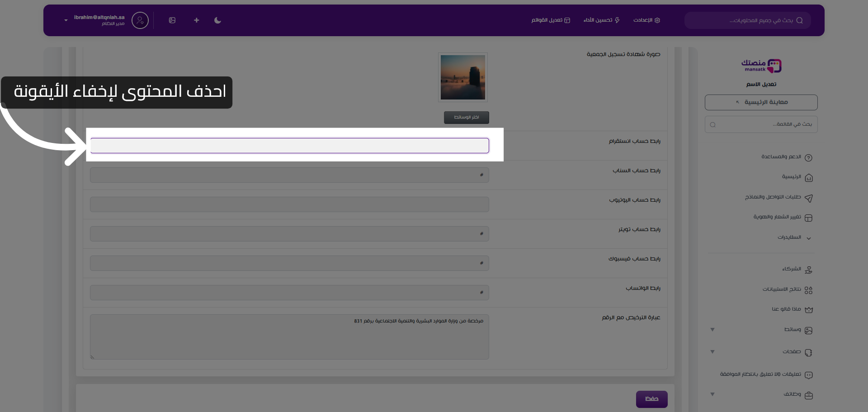Collapse the وظائف section
The height and width of the screenshot is (412, 868).
[x=712, y=394]
